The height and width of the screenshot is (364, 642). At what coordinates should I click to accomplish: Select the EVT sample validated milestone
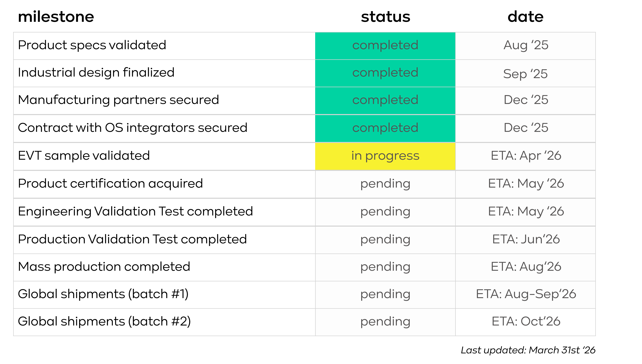point(84,156)
